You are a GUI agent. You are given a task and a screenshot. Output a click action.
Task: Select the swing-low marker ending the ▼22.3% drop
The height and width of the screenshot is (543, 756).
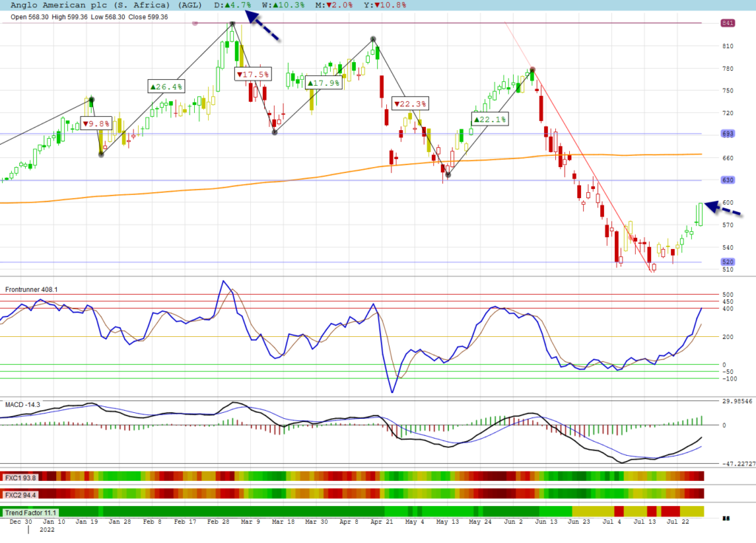(x=448, y=175)
